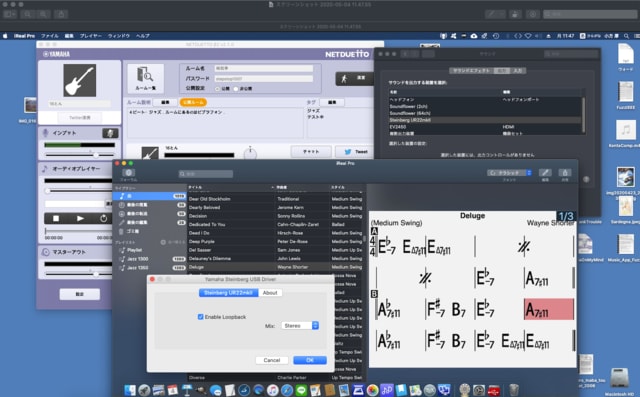Select Del Sasser in song list

point(275,250)
